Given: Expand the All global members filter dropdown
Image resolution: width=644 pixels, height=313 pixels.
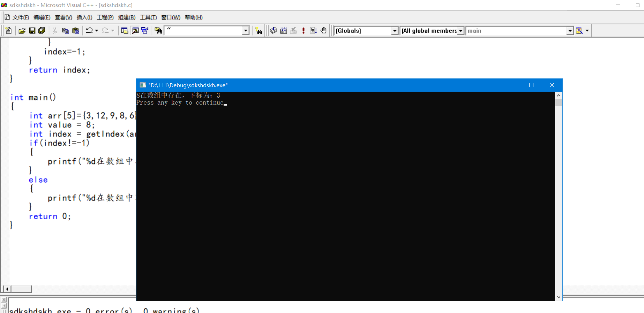Looking at the screenshot, I should (460, 31).
